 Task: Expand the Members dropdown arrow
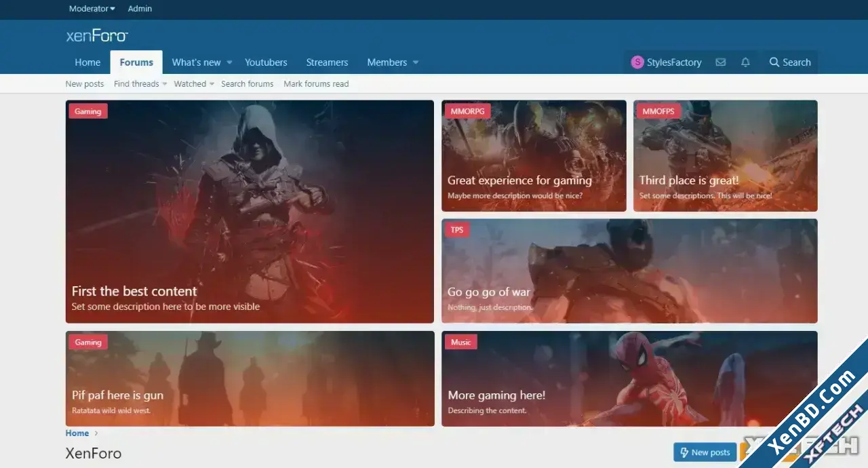(416, 62)
